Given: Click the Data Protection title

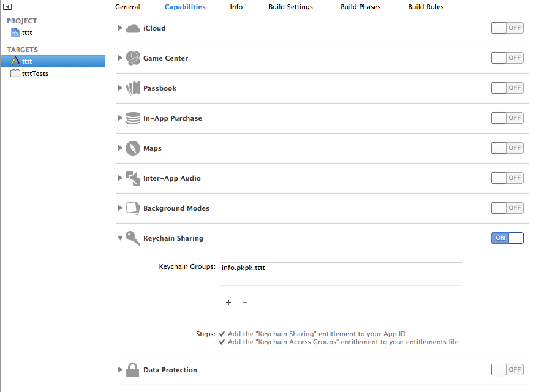Looking at the screenshot, I should click(x=170, y=370).
